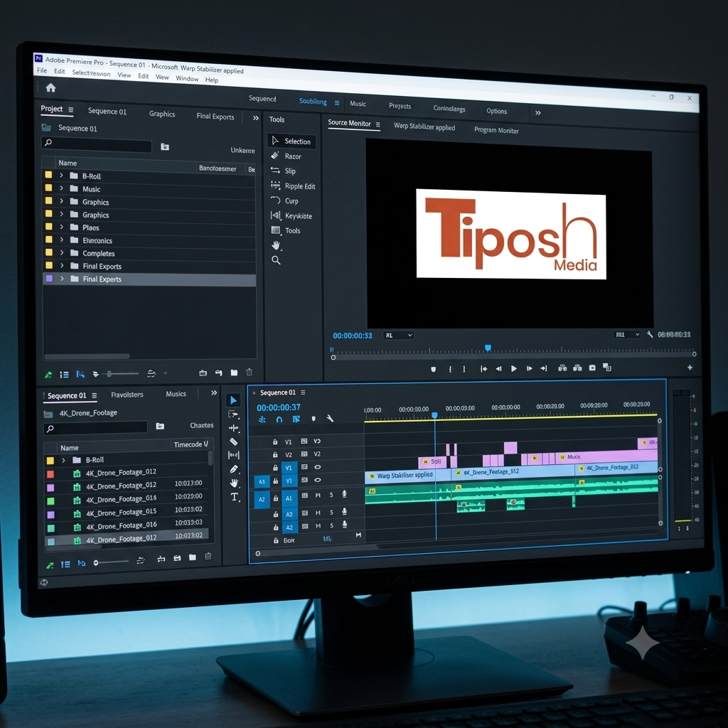Open the Window menu
The width and height of the screenshot is (728, 728).
tap(187, 78)
